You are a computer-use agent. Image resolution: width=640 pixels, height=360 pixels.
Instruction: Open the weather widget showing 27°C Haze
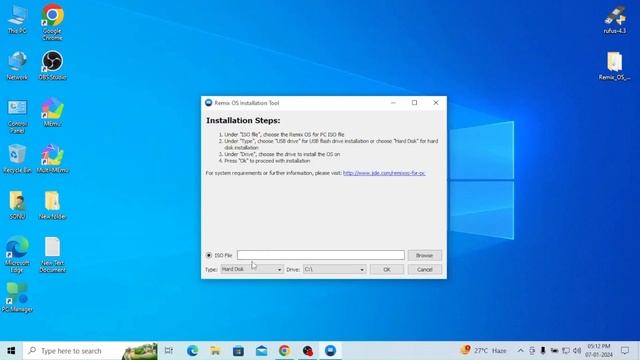click(483, 351)
